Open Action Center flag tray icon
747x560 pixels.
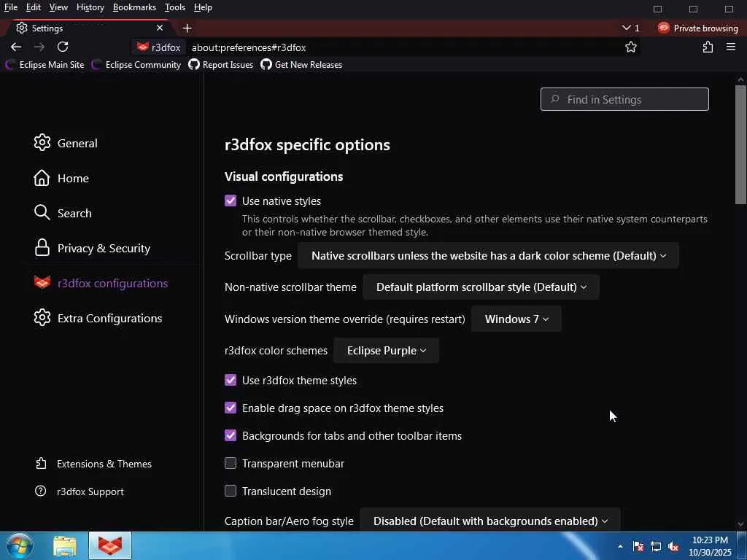point(638,546)
